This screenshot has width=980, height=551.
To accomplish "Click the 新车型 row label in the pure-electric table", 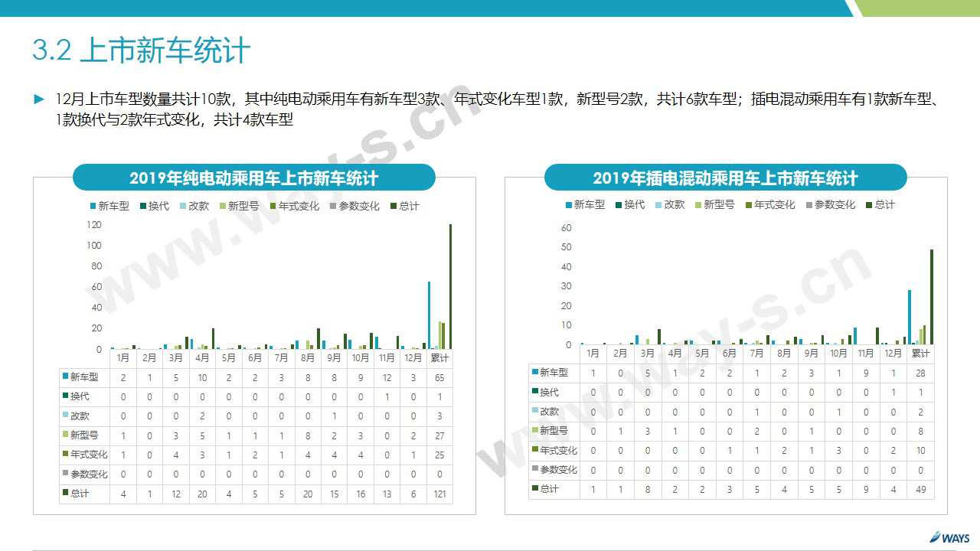I will [84, 377].
